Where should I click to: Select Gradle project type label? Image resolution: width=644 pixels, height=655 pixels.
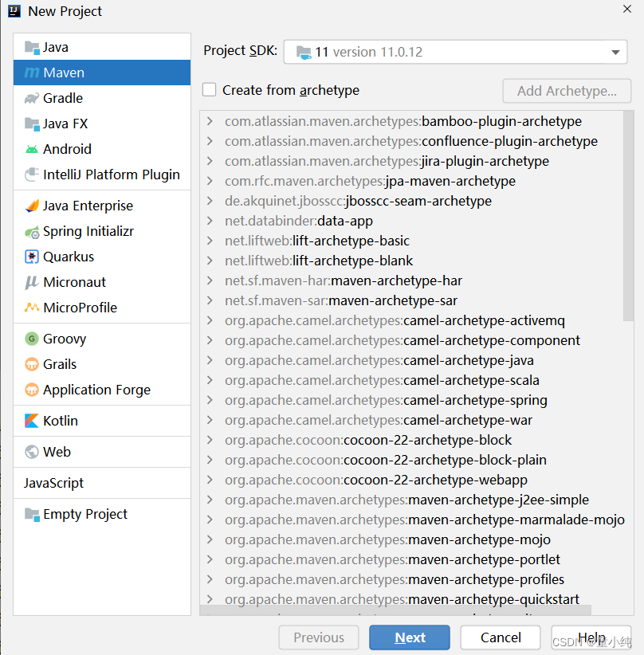coord(63,99)
